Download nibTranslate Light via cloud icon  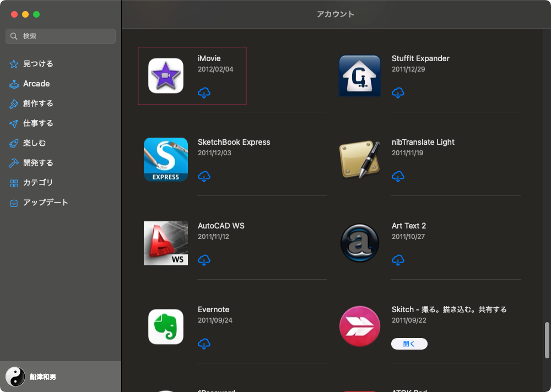398,177
